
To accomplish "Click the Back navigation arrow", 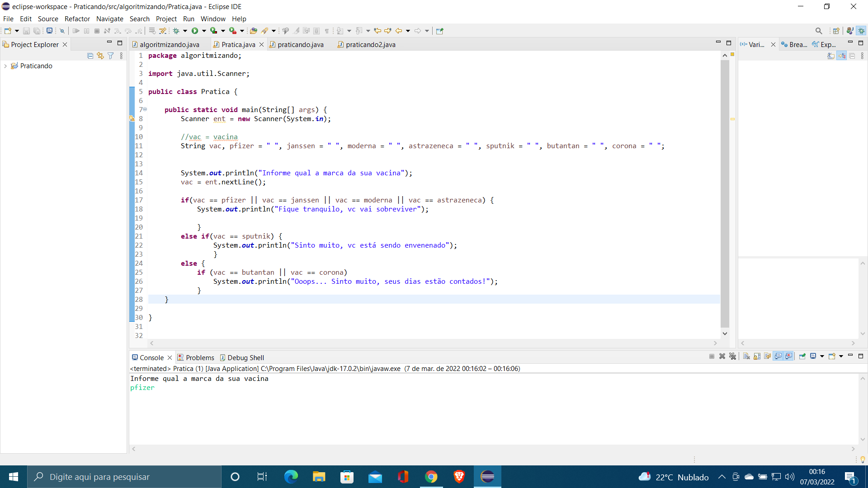I will tap(399, 31).
